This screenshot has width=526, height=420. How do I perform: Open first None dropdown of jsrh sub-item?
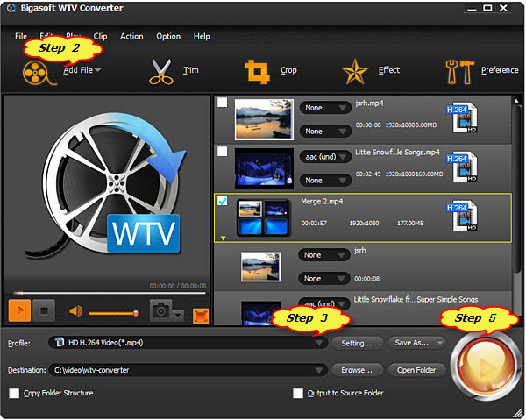point(324,255)
